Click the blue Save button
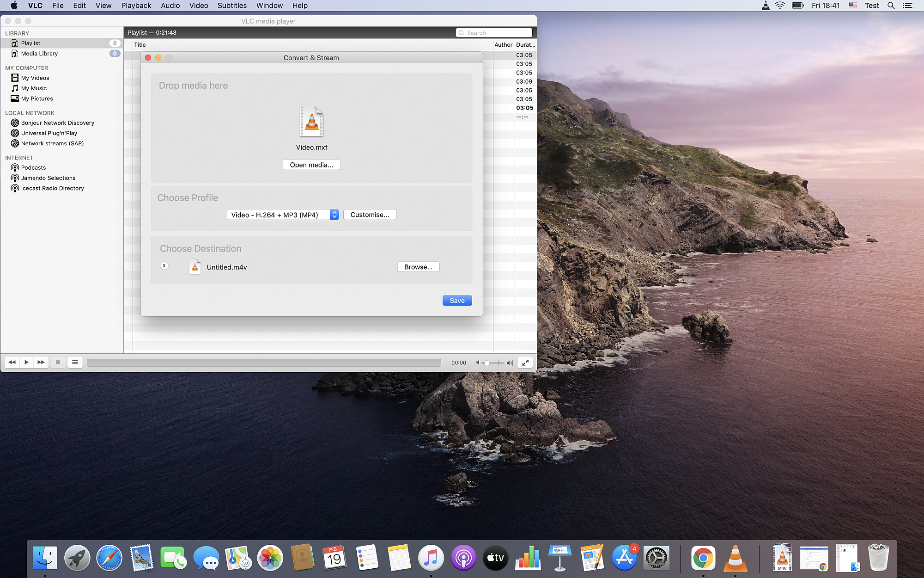Viewport: 924px width, 578px height. [x=457, y=301]
